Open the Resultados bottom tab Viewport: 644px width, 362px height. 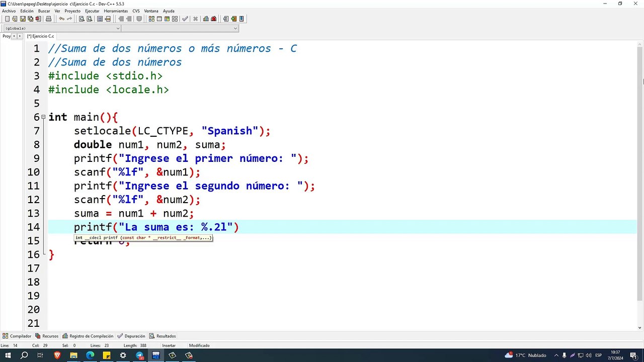(x=163, y=336)
